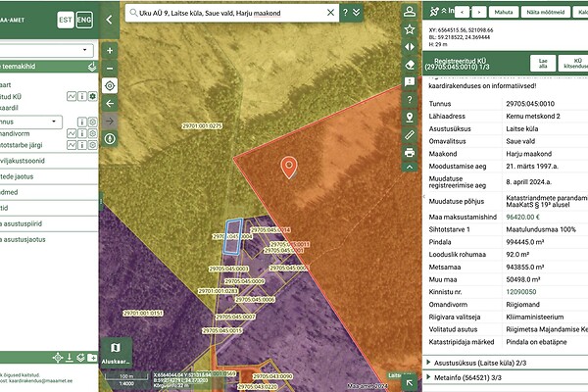Click the zoom out minus button

109,68
